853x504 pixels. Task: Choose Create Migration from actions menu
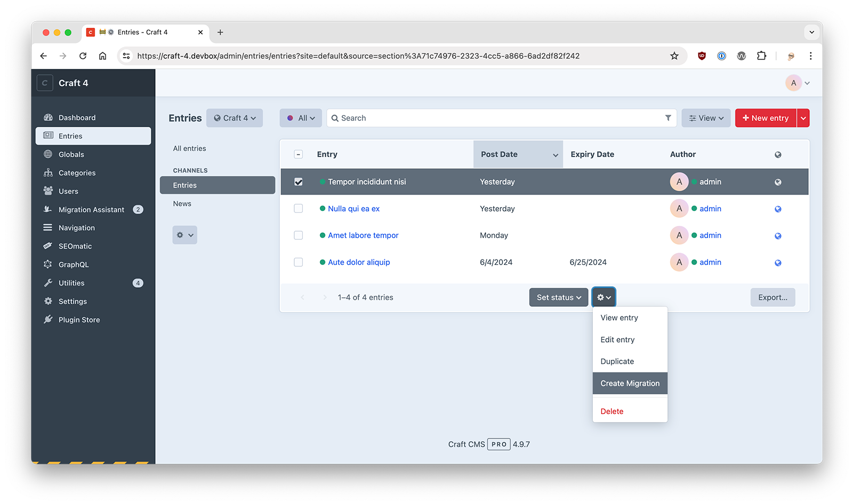[630, 383]
